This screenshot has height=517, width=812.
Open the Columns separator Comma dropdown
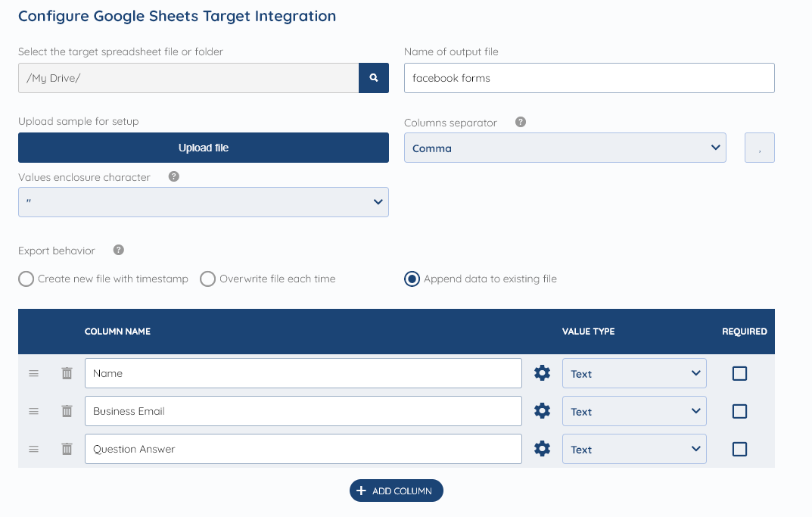click(x=565, y=148)
